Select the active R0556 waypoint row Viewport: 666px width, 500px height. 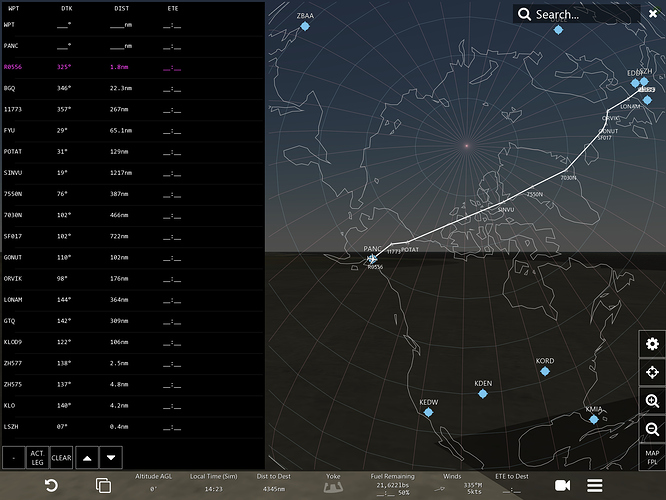133,67
